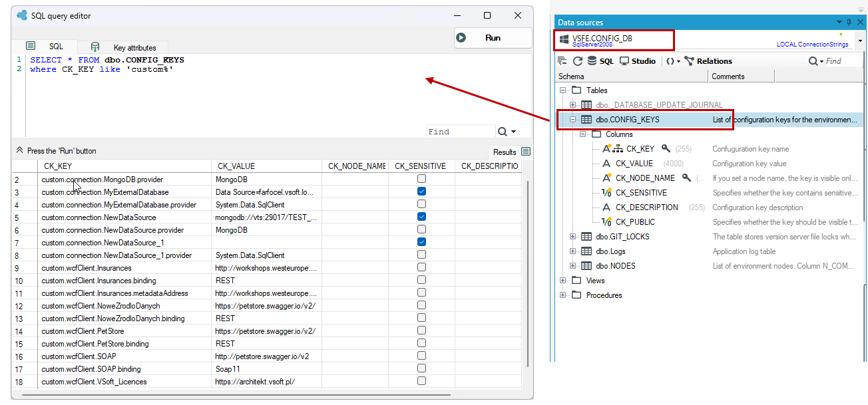The height and width of the screenshot is (405, 868).
Task: Open the code brackets dropdown in Data sources
Action: [673, 61]
